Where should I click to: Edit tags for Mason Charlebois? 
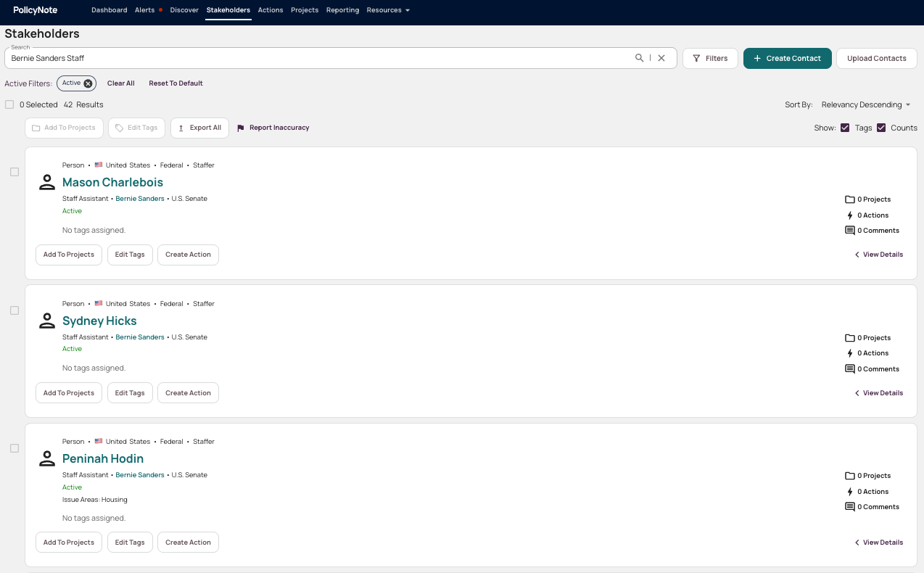tap(130, 255)
